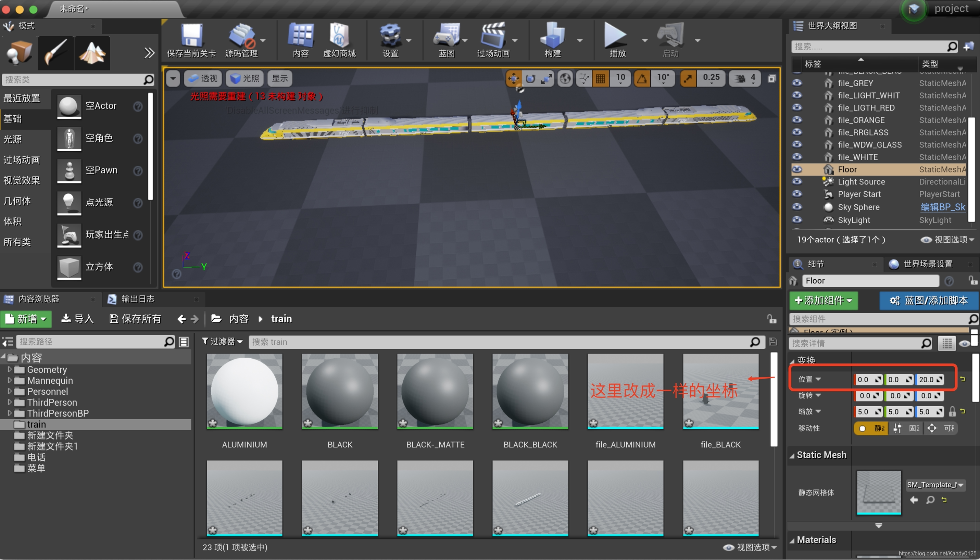The image size is (980, 560).
Task: Maximize viewport restore icon
Action: [x=771, y=78]
